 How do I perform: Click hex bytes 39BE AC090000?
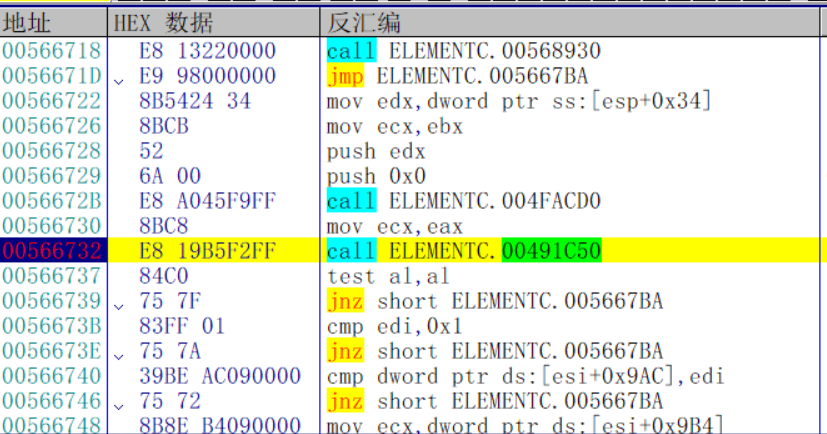point(220,377)
